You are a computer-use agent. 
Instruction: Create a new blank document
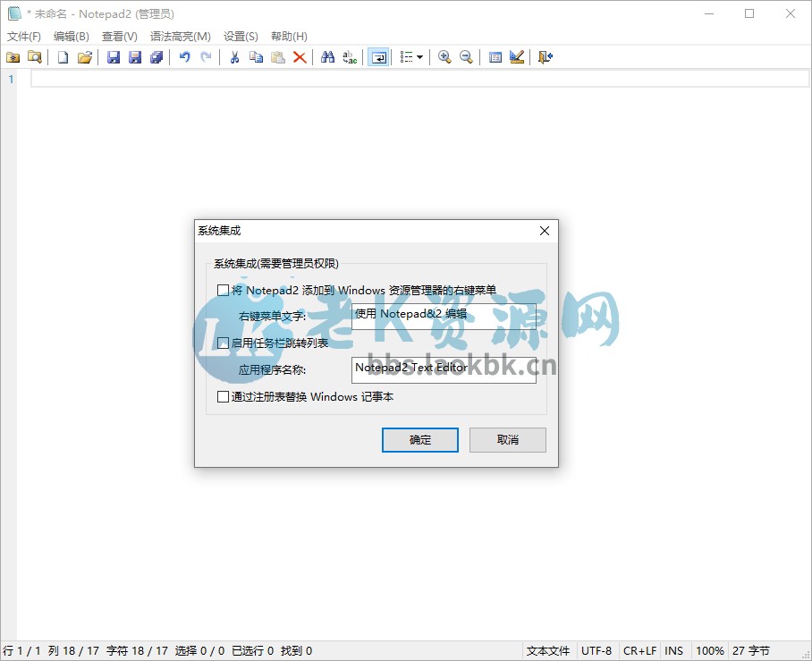(63, 57)
